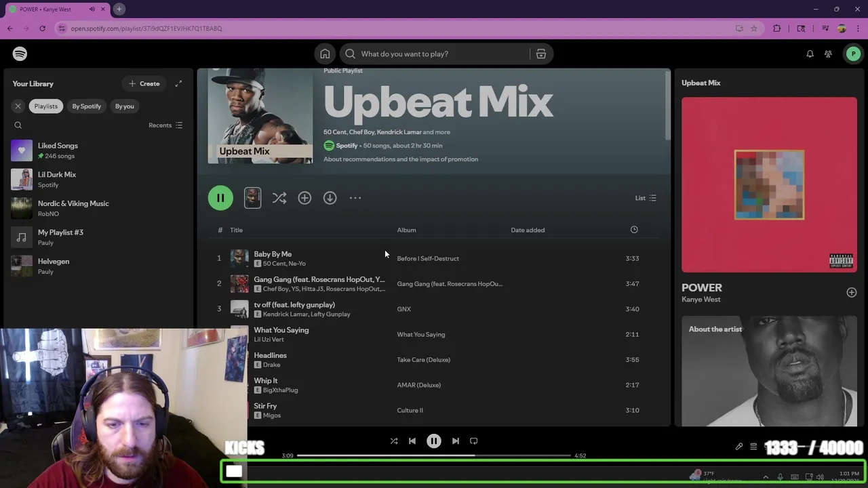Click the playlist panel vertical scrollbar

tap(667, 105)
